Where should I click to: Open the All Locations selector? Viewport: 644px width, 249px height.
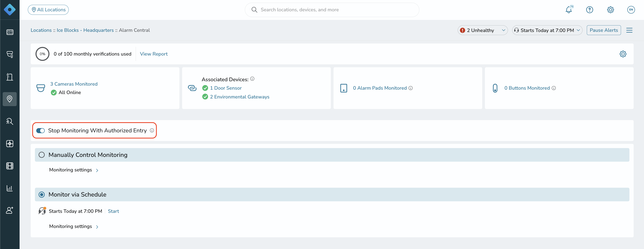(x=48, y=10)
